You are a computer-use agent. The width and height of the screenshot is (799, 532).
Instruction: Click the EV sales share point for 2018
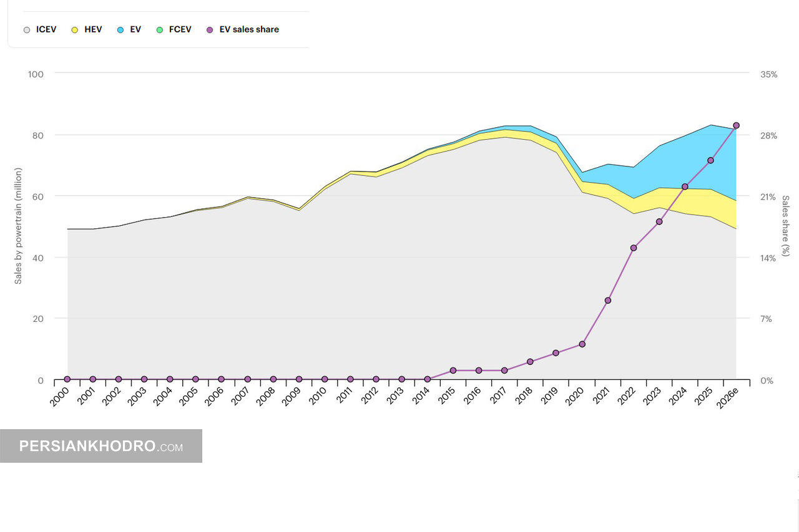pos(530,362)
